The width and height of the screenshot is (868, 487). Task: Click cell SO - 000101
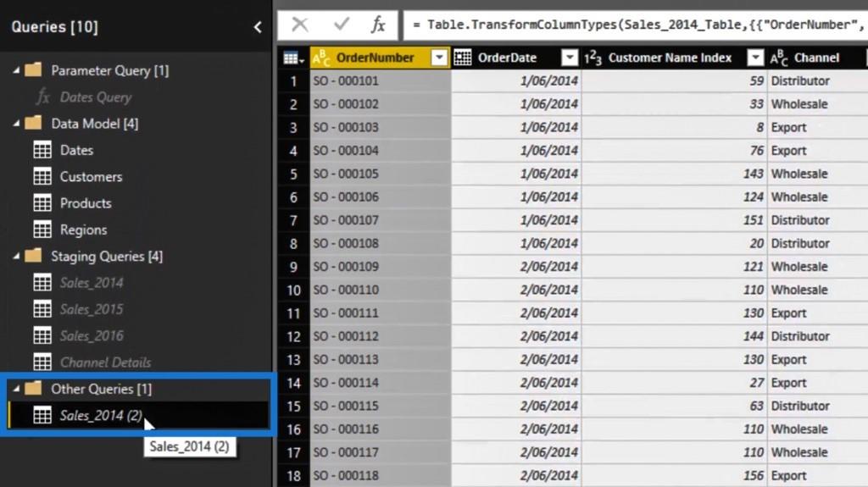pyautogui.click(x=381, y=80)
